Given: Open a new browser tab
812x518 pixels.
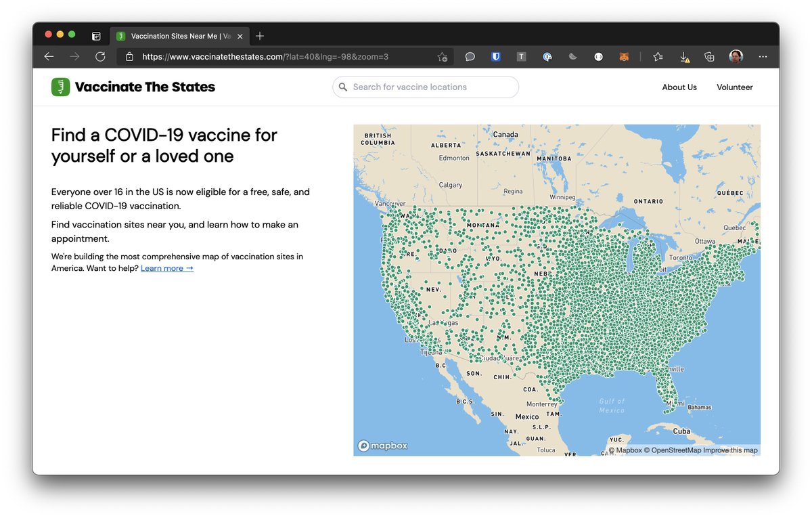Looking at the screenshot, I should [260, 36].
